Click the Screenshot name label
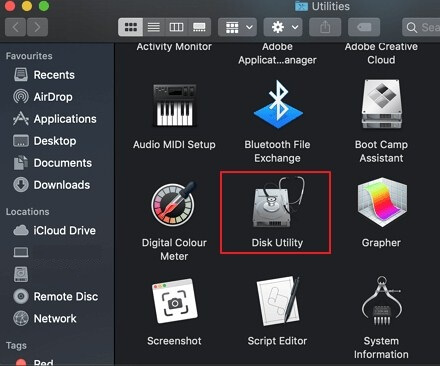Screen dimensions: 440x366 (174, 341)
